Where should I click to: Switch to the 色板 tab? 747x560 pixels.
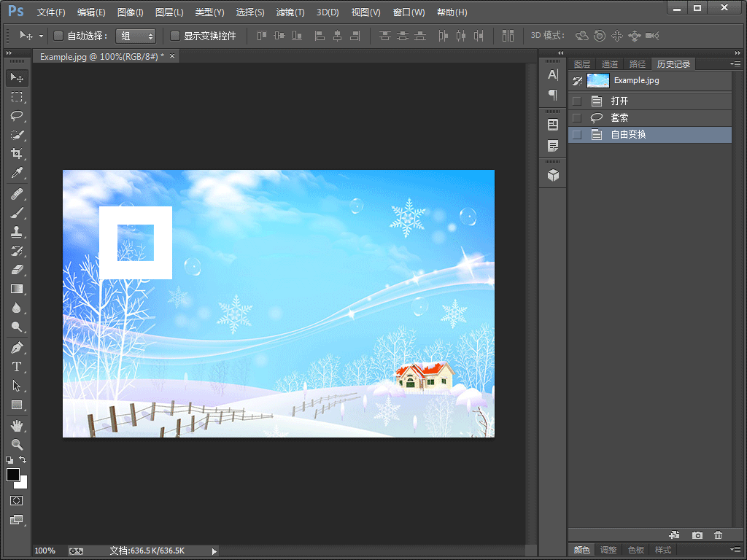pos(635,550)
